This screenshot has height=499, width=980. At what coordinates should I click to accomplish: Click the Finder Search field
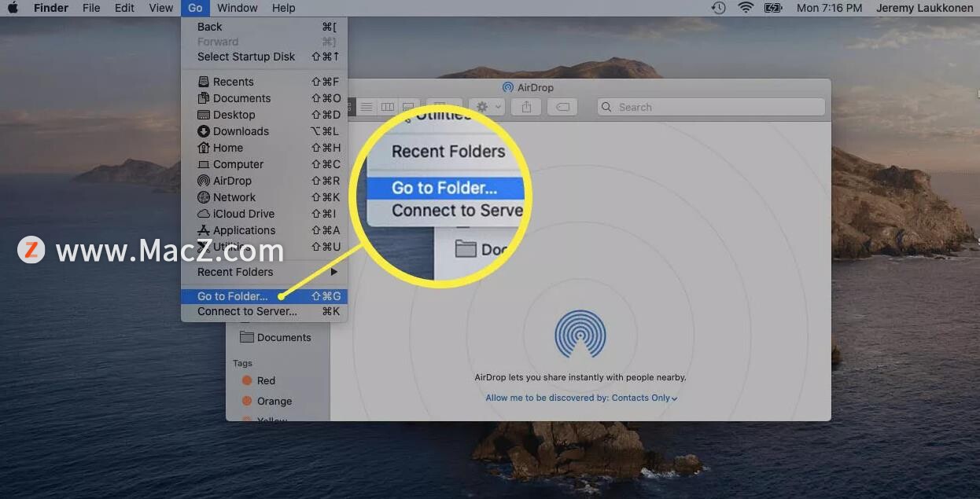pyautogui.click(x=711, y=107)
